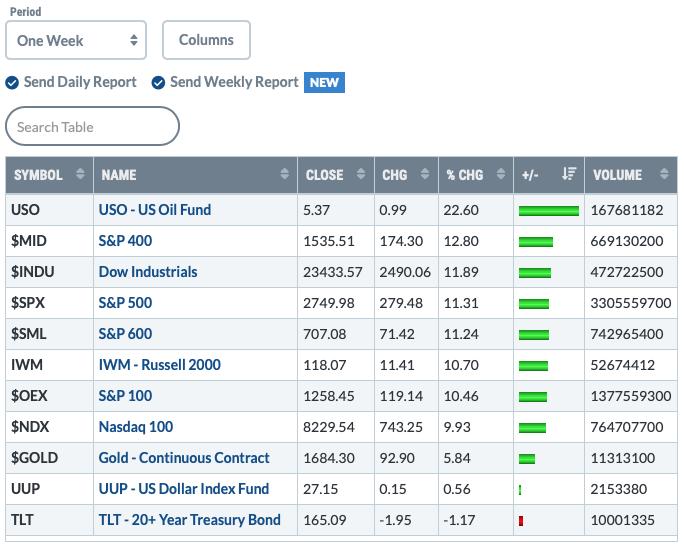Select the $INDU symbol cell
Screen dimensions: 684x547
[x=49, y=272]
